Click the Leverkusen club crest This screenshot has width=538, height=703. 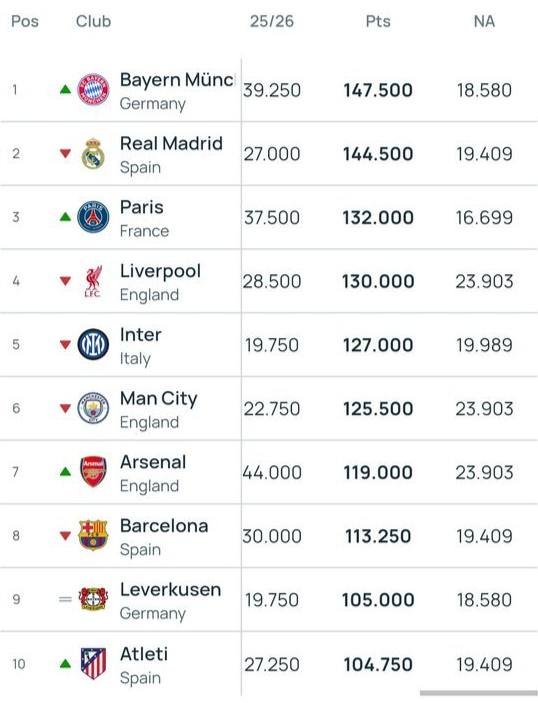pos(93,599)
